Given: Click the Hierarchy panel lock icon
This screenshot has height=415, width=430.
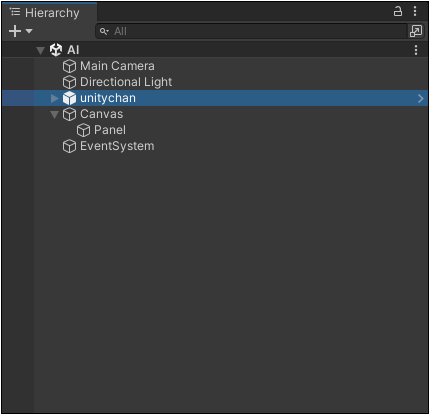Looking at the screenshot, I should tap(398, 11).
